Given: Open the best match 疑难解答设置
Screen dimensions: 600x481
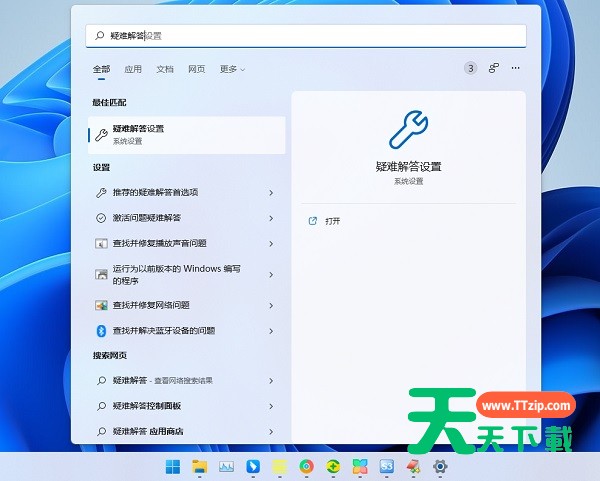Looking at the screenshot, I should [x=187, y=135].
